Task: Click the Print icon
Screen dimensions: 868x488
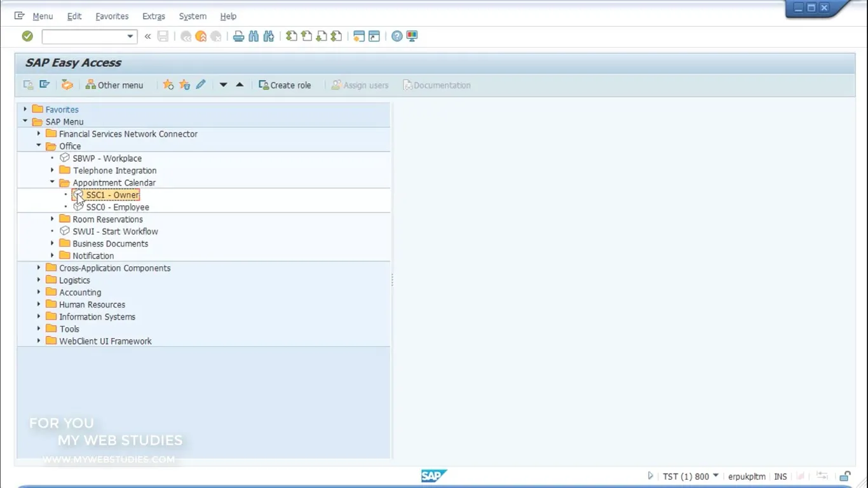Action: tap(238, 36)
